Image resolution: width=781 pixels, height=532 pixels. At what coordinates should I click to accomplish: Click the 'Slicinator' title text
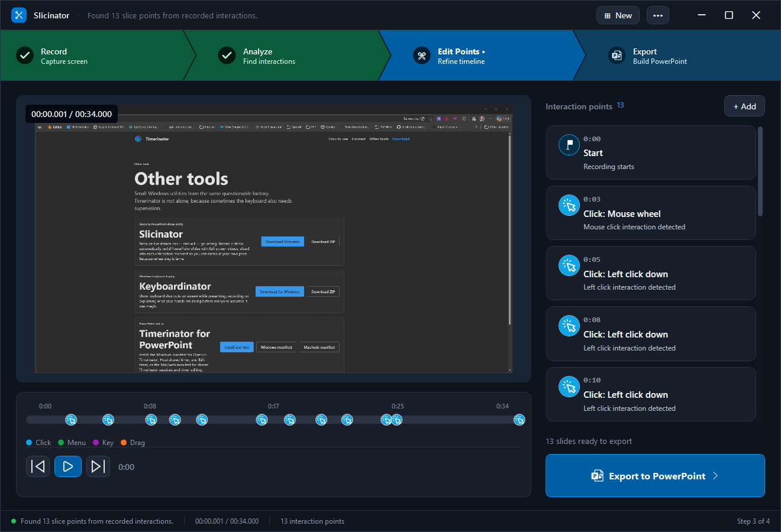51,15
